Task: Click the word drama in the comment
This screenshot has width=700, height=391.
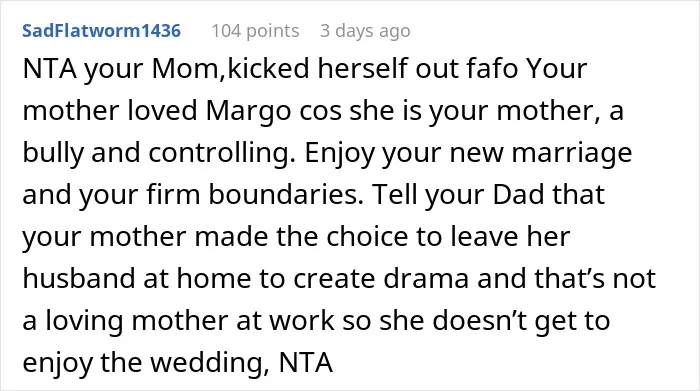Action: [426, 279]
